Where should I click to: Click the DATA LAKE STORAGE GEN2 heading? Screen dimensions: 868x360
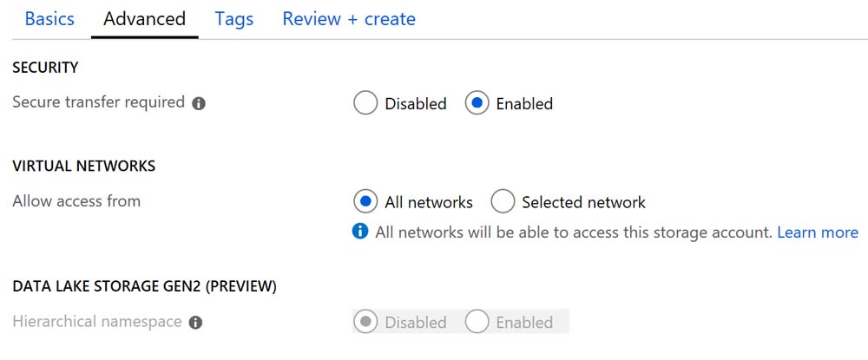tap(144, 285)
